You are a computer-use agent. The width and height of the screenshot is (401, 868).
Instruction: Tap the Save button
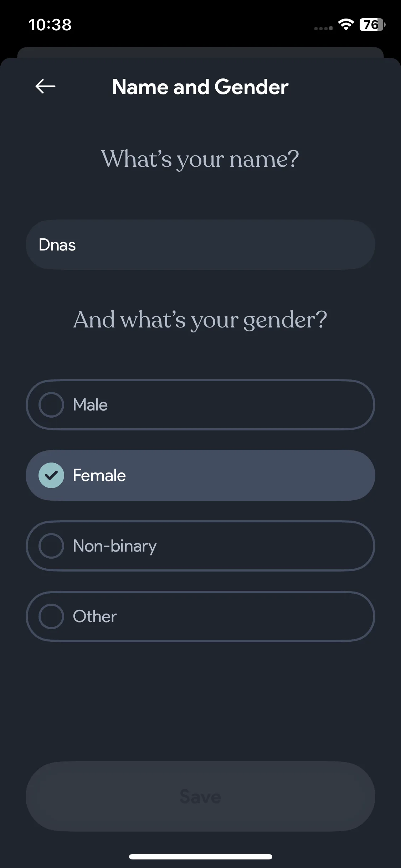pos(200,797)
